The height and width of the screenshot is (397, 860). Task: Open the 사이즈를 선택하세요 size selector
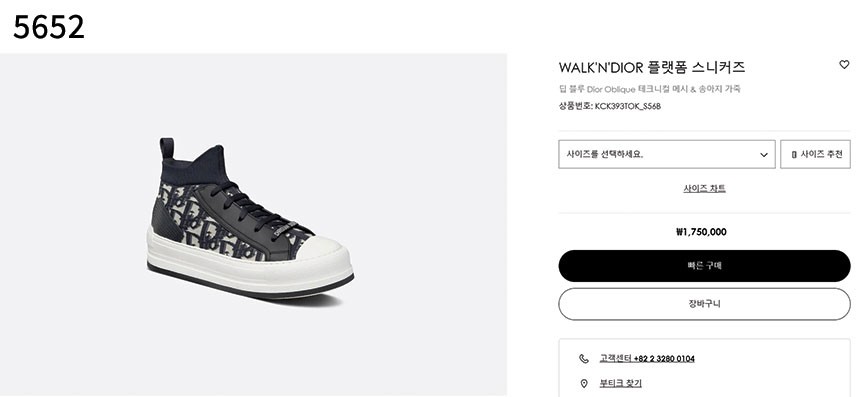(x=667, y=154)
